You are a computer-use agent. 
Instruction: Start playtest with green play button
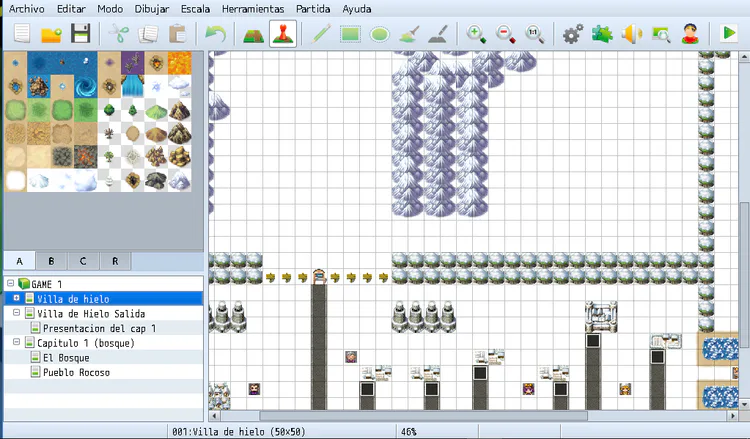(728, 33)
